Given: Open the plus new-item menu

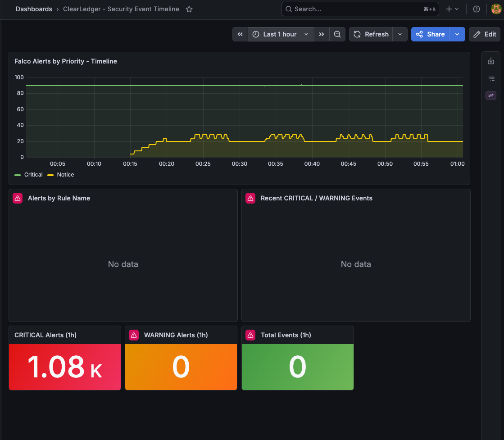Looking at the screenshot, I should coord(452,9).
